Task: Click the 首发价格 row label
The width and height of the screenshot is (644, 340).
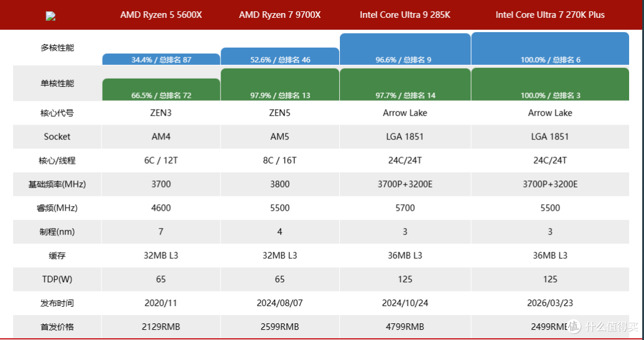Action: click(x=57, y=327)
